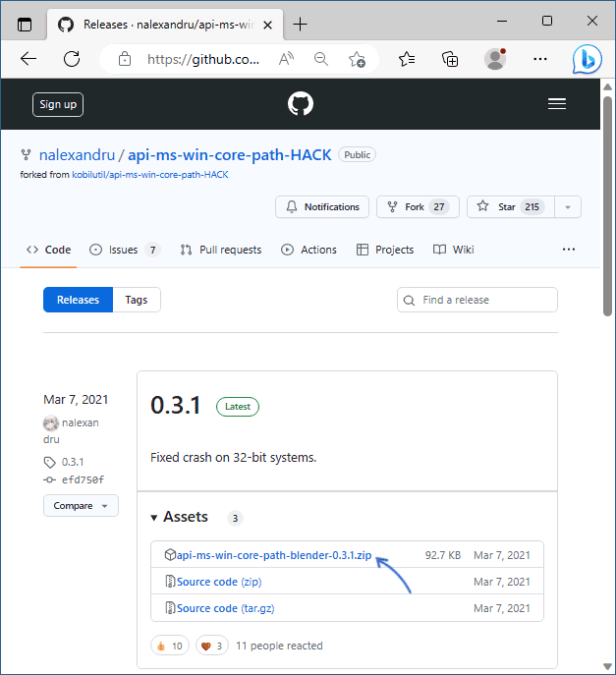Click the Latest release badge
616x675 pixels.
click(x=238, y=407)
